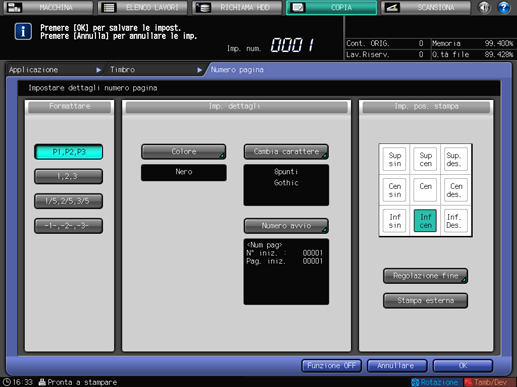Click the clock icon in status bar
The image size is (517, 387).
pyautogui.click(x=7, y=382)
